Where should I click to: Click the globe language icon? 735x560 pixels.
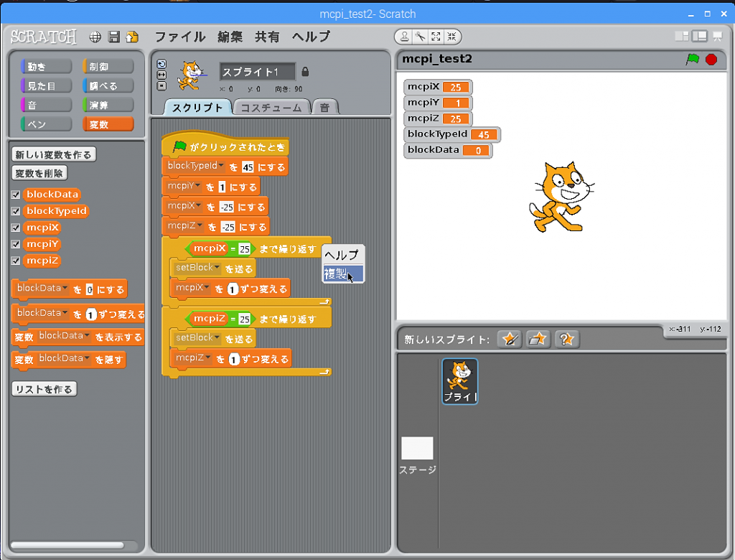pyautogui.click(x=95, y=37)
